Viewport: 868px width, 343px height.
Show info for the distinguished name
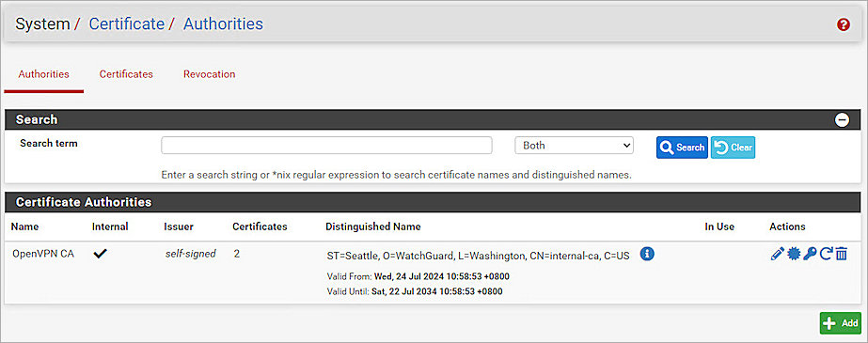coord(647,254)
